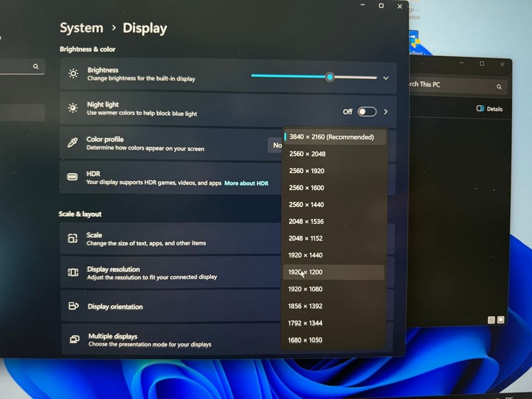This screenshot has height=399, width=532.
Task: Click the Brightness sun icon
Action: [74, 74]
